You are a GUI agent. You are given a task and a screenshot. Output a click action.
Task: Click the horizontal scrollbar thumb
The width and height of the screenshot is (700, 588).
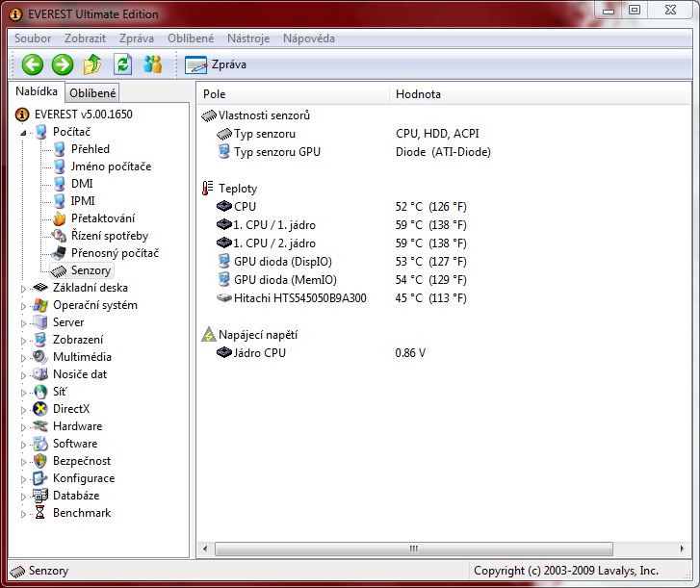click(414, 549)
